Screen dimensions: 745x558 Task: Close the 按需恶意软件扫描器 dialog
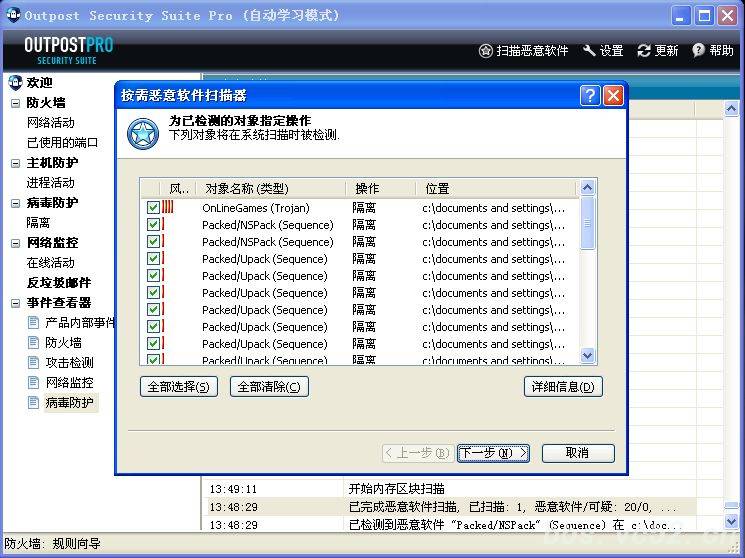613,96
